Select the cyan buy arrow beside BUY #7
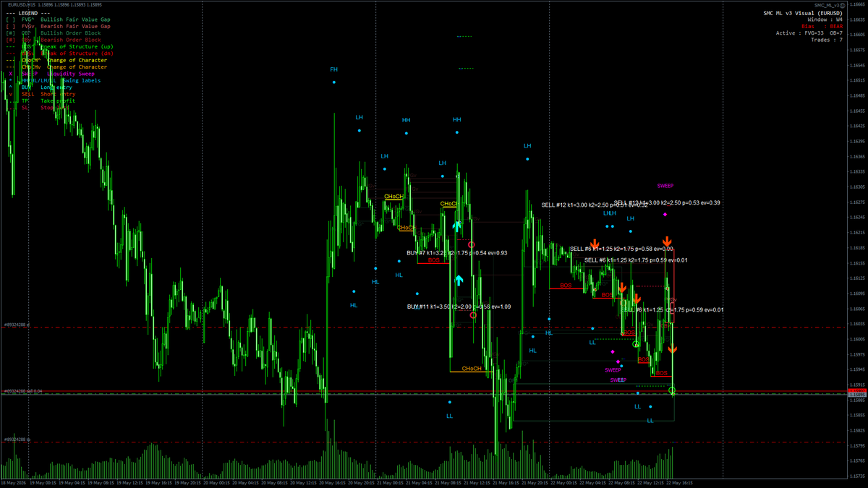The width and height of the screenshot is (868, 488). pos(457,226)
